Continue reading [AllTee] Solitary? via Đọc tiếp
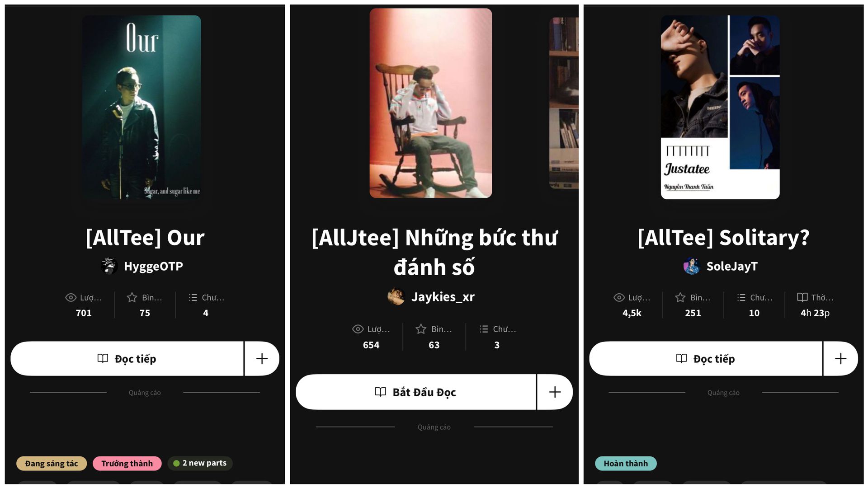 pos(705,359)
